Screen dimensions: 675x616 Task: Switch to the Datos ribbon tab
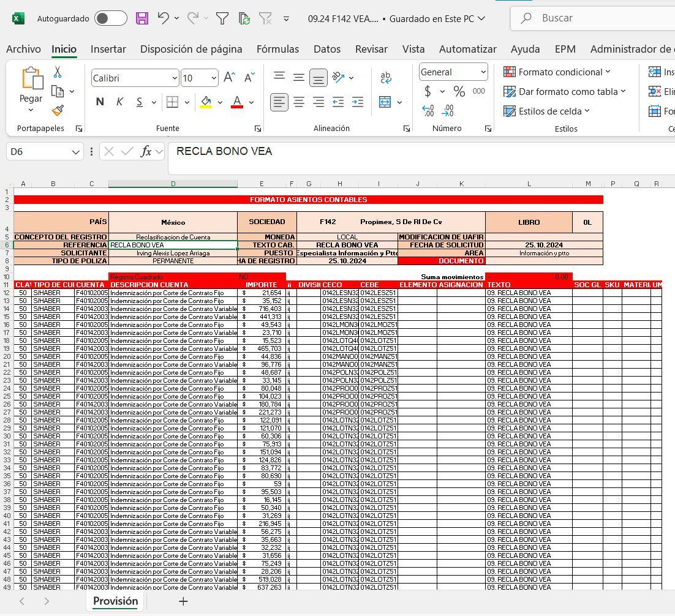coord(326,49)
